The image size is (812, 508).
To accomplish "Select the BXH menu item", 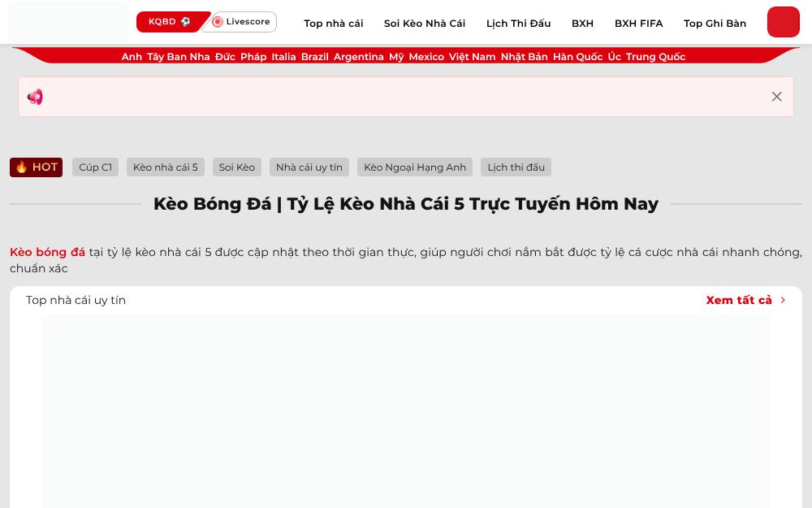I will coord(582,24).
